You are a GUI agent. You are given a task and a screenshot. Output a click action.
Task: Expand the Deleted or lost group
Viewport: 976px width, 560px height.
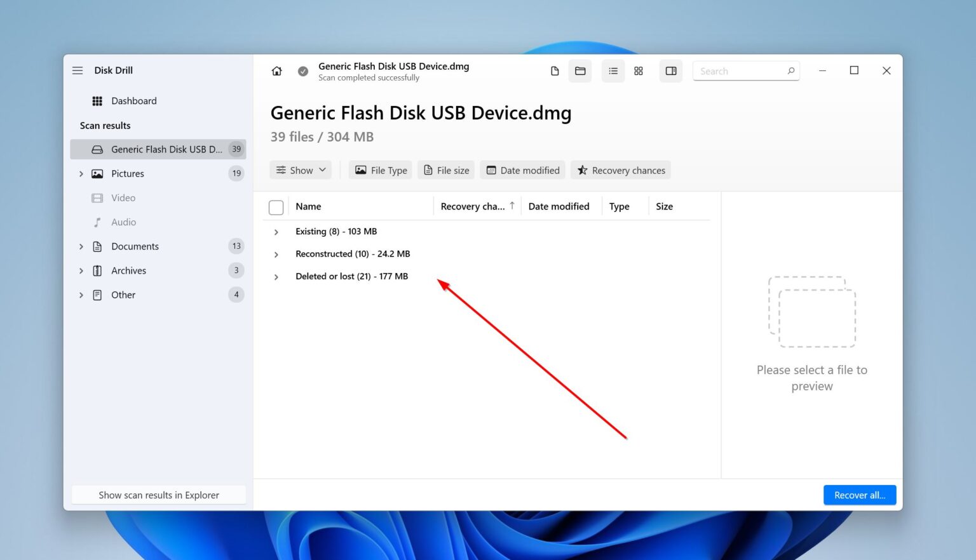pos(276,277)
